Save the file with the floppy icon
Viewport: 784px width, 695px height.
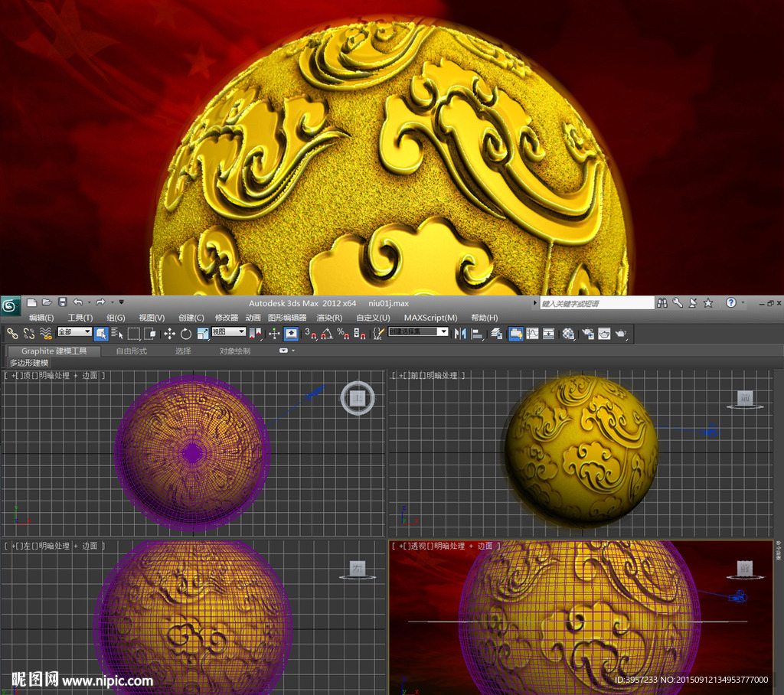click(x=63, y=302)
